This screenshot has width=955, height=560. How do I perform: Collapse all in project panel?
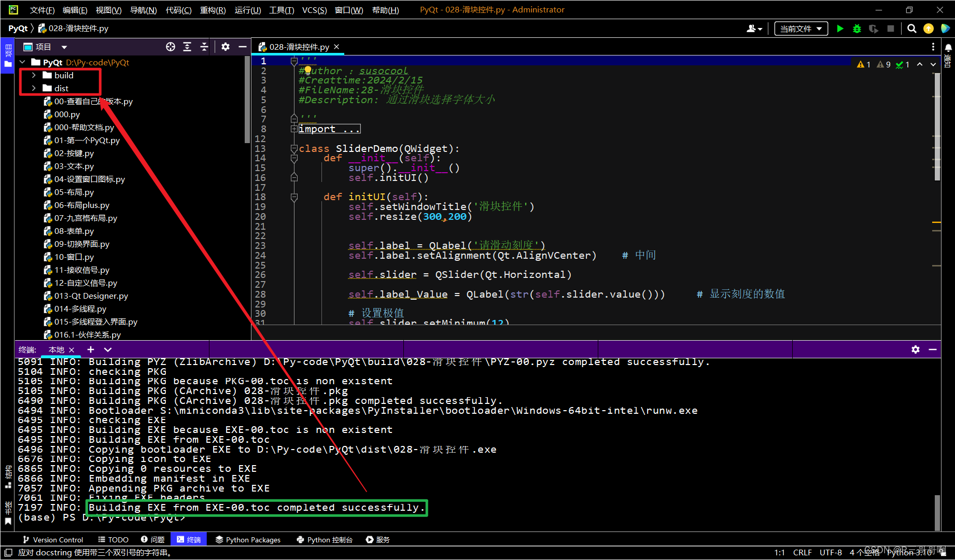tap(204, 47)
